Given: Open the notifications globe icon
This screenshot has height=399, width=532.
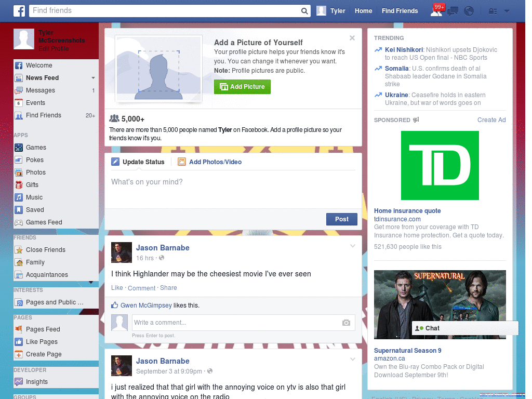Looking at the screenshot, I should [469, 11].
